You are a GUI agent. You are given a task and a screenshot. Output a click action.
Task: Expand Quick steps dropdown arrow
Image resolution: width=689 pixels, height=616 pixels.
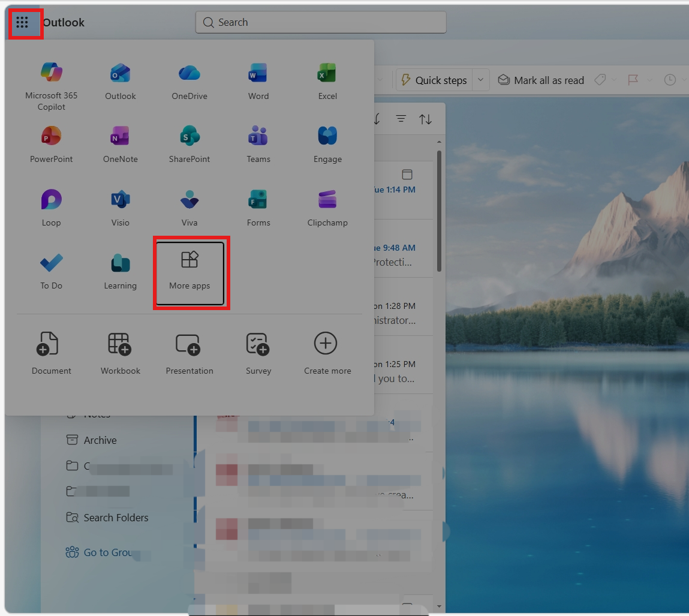(x=481, y=80)
